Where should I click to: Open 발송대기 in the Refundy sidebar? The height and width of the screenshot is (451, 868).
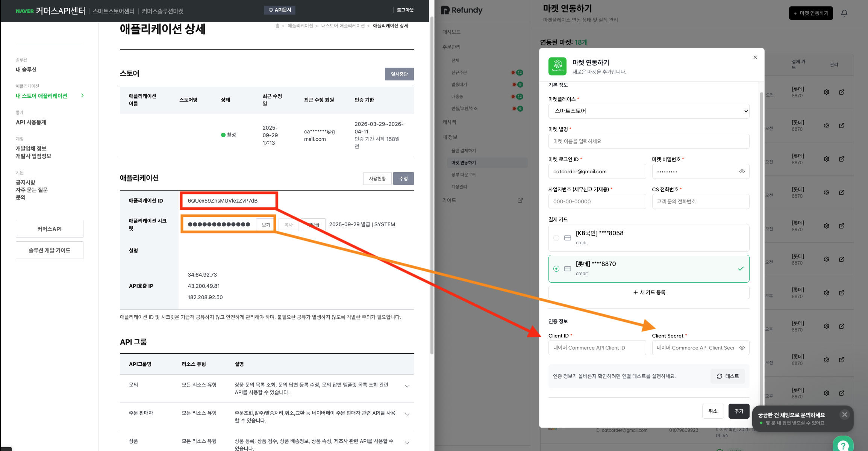(x=459, y=85)
